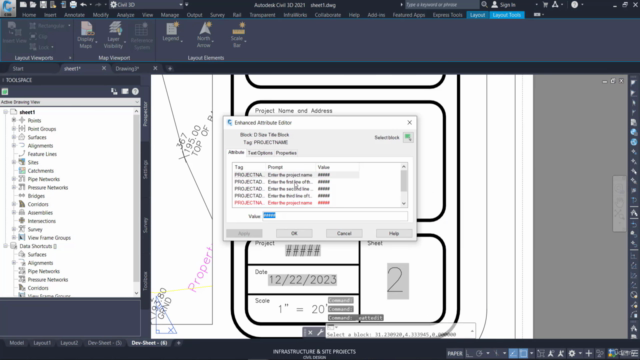Open the Settings vertical tab in Toolspace
This screenshot has height=360, width=640.
pyautogui.click(x=145, y=169)
